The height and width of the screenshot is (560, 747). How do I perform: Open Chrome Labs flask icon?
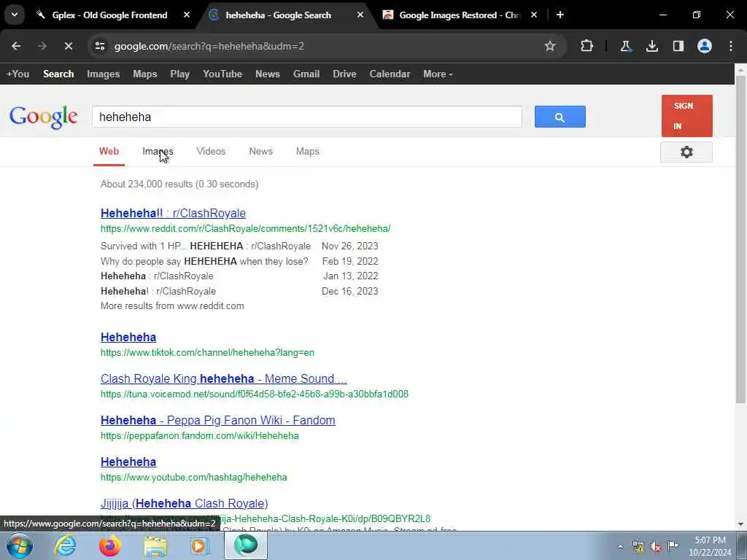(x=625, y=46)
